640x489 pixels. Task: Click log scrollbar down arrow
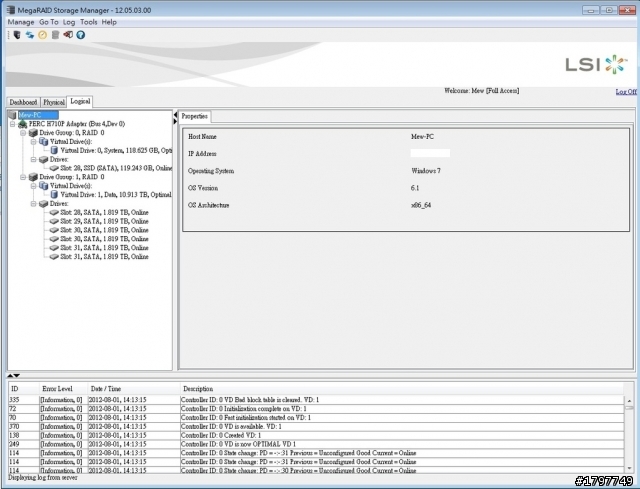point(629,468)
